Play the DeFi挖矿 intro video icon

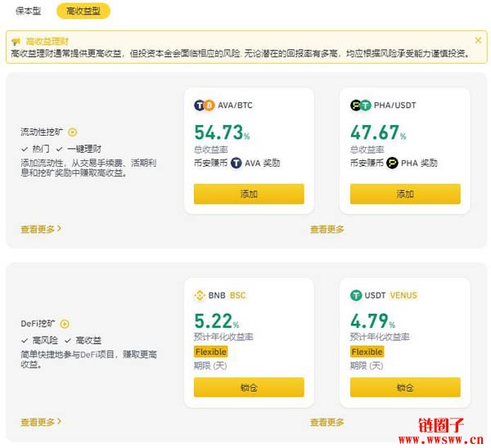(65, 324)
